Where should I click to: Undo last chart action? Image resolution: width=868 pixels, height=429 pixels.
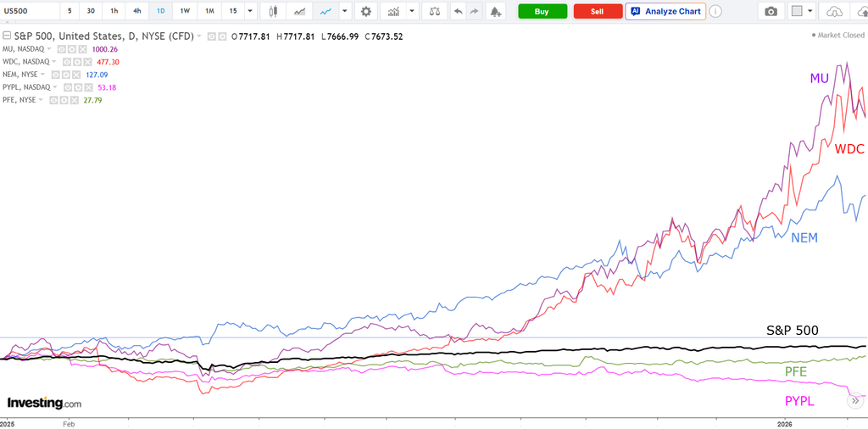point(457,11)
